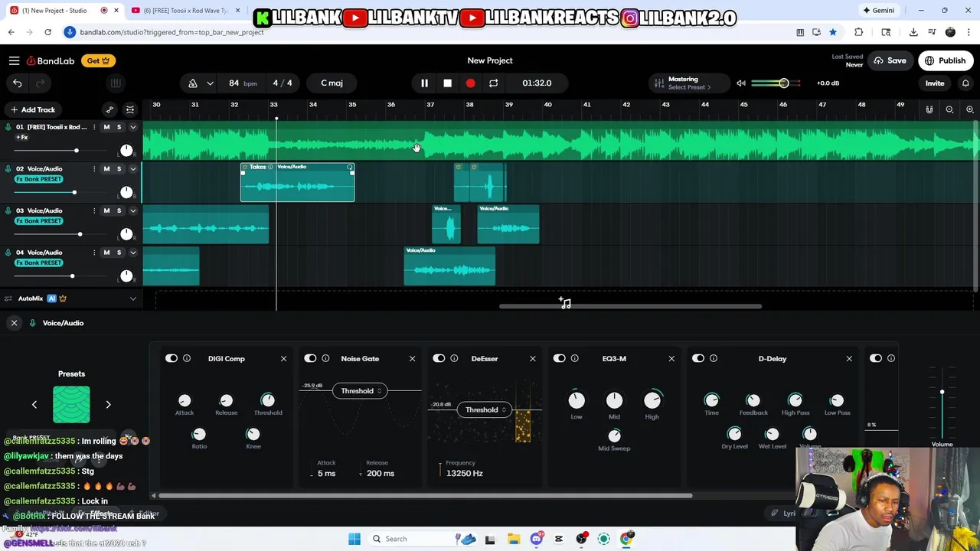Click the Get membership button

pos(97,60)
